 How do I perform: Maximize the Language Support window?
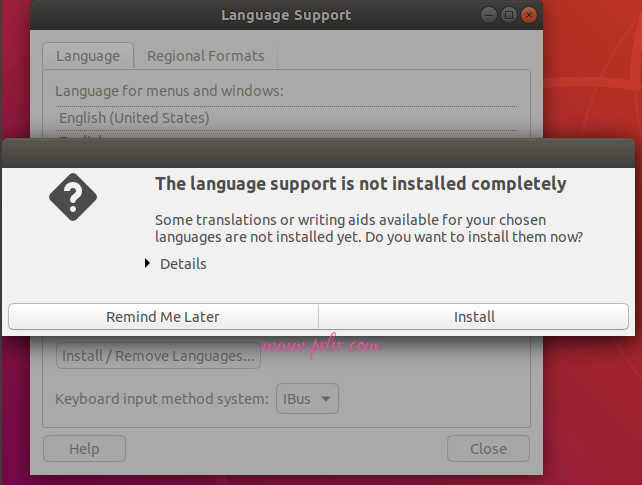click(x=508, y=16)
